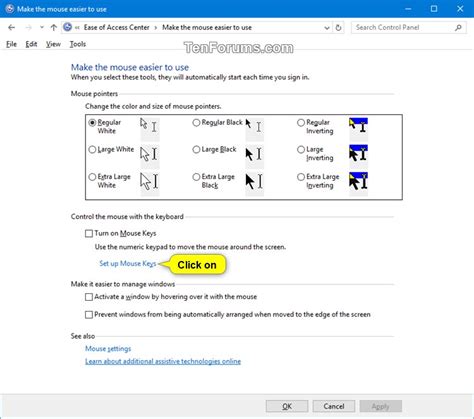The image size is (474, 419).
Task: Open the Mouse settings link
Action: click(108, 349)
